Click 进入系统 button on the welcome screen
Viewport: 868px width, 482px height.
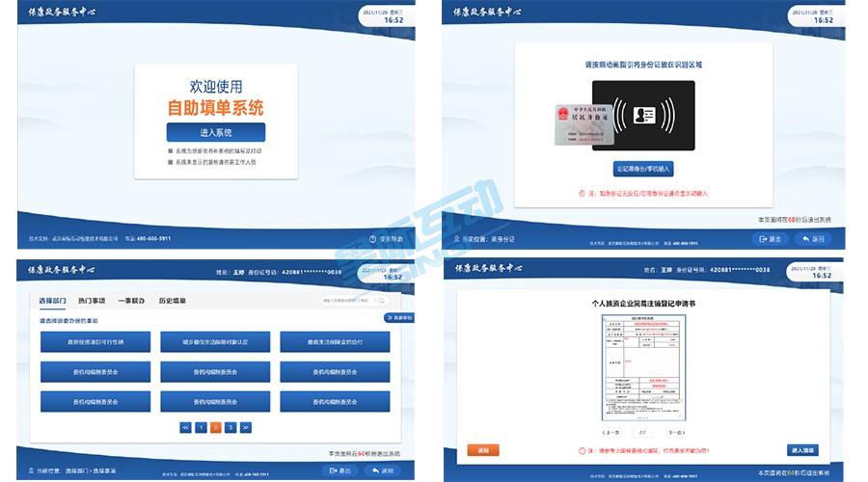(x=215, y=132)
